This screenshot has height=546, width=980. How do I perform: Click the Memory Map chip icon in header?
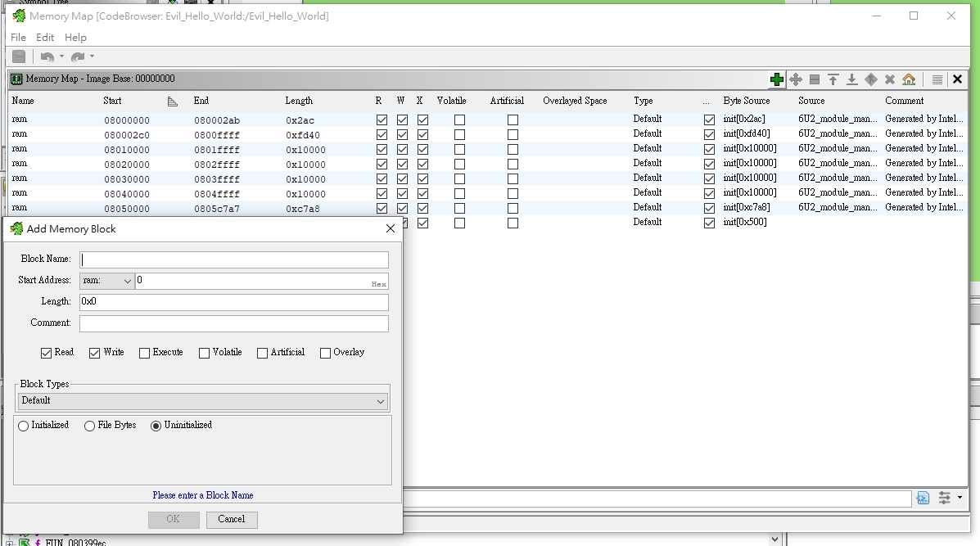click(17, 79)
